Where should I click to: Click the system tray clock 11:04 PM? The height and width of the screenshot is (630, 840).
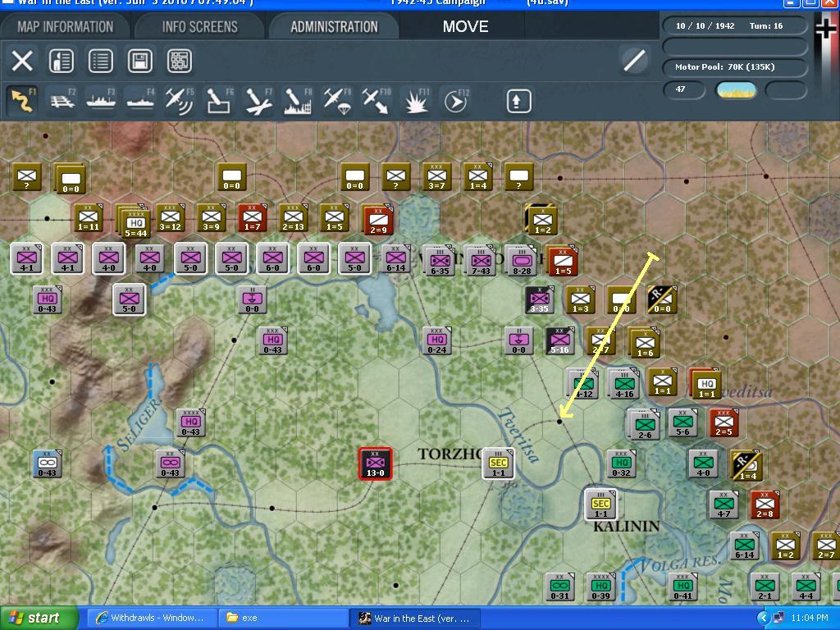pyautogui.click(x=809, y=618)
